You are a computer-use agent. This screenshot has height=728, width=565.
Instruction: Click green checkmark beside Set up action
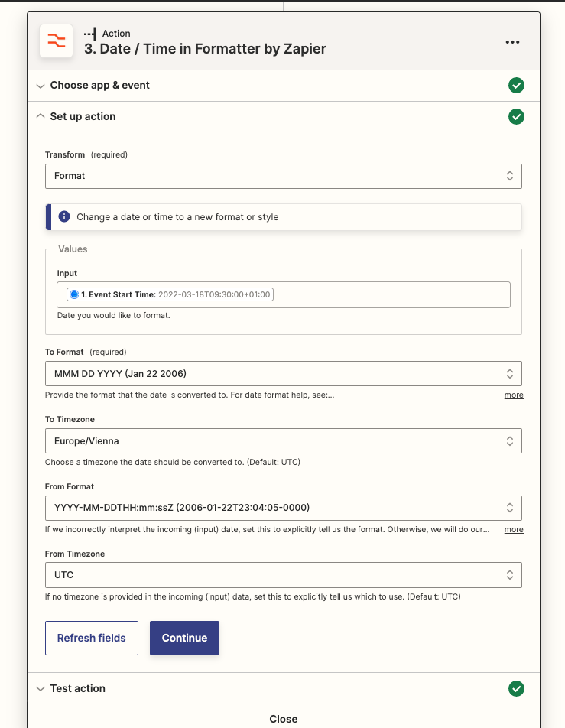[516, 117]
